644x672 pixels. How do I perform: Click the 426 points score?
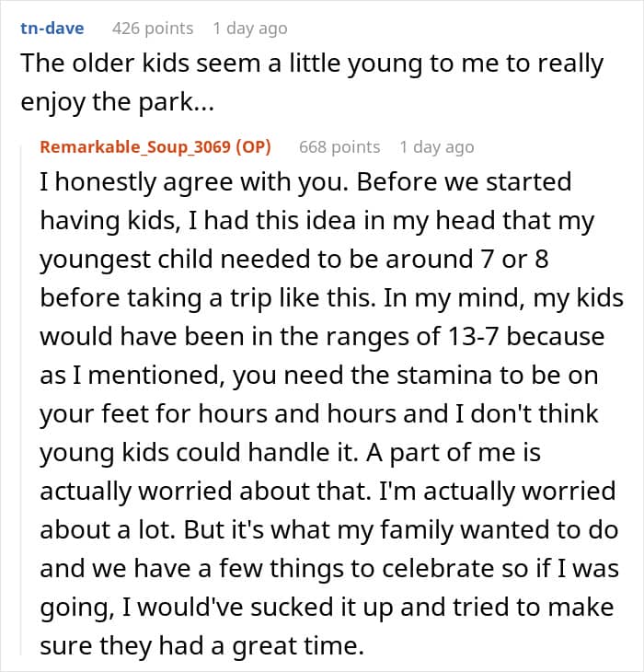(x=153, y=29)
